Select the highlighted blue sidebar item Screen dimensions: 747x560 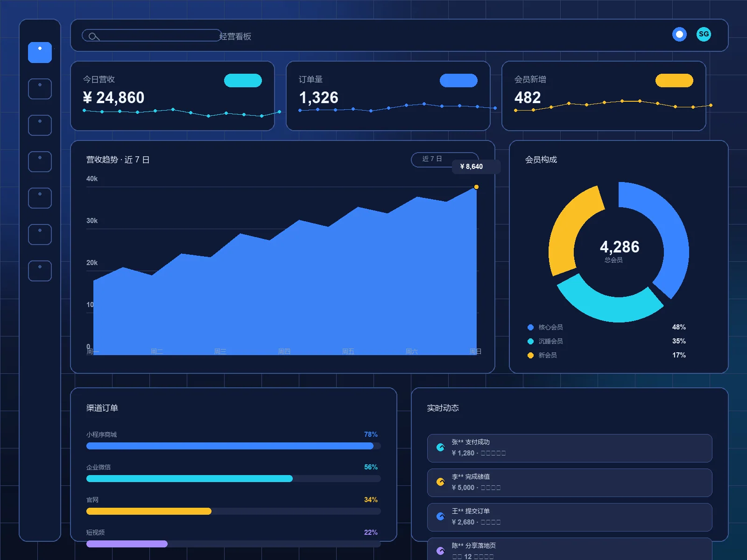coord(40,52)
